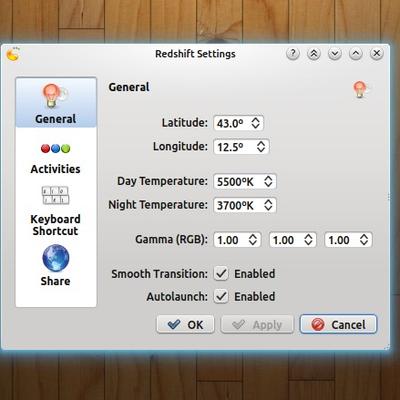Click the Night Temperature spin arrows
Image resolution: width=400 pixels, height=400 pixels.
268,205
